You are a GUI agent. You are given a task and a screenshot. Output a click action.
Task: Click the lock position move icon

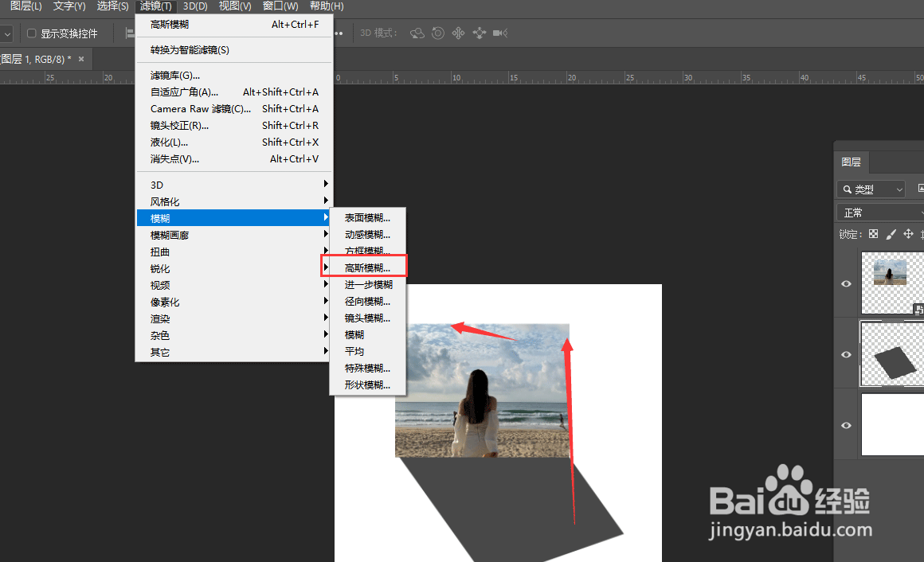click(x=909, y=234)
